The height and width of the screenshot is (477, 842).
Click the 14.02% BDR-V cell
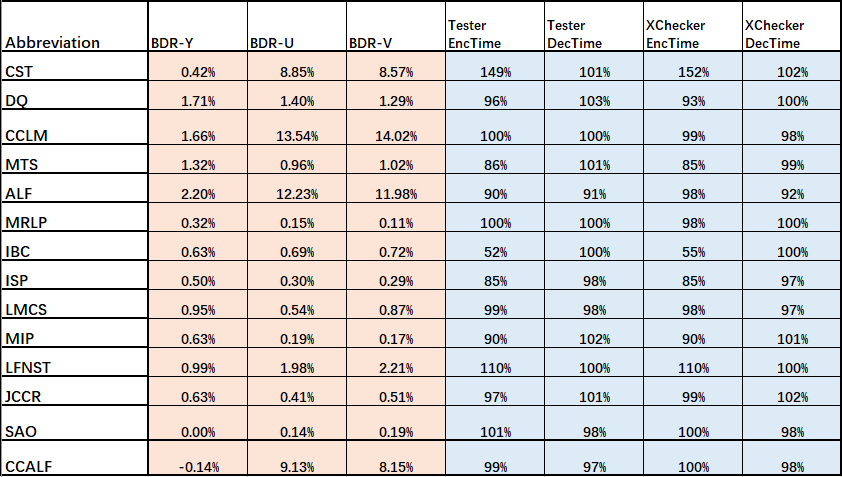tap(396, 127)
